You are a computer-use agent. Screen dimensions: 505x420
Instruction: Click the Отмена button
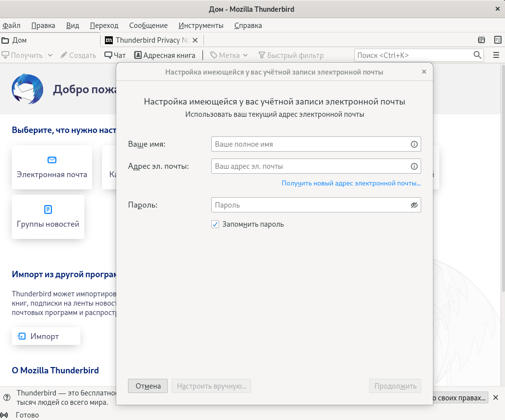click(148, 386)
